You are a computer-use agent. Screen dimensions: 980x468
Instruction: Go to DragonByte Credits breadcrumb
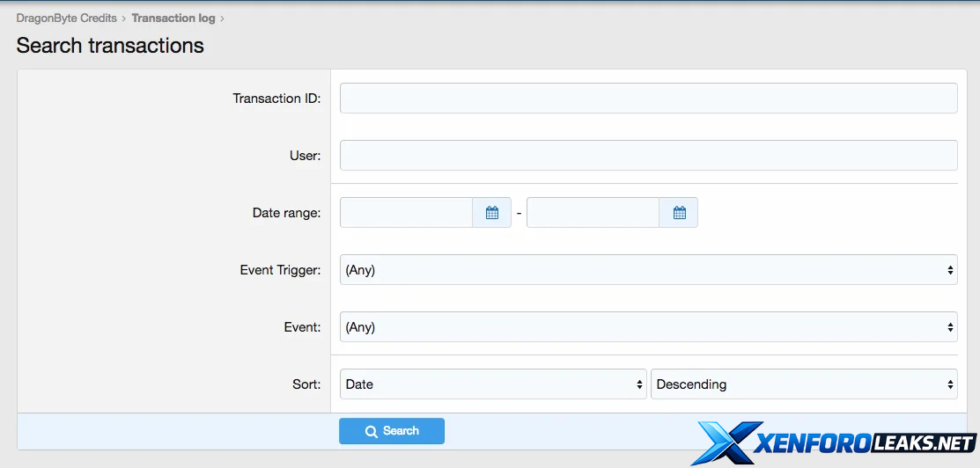pos(66,18)
